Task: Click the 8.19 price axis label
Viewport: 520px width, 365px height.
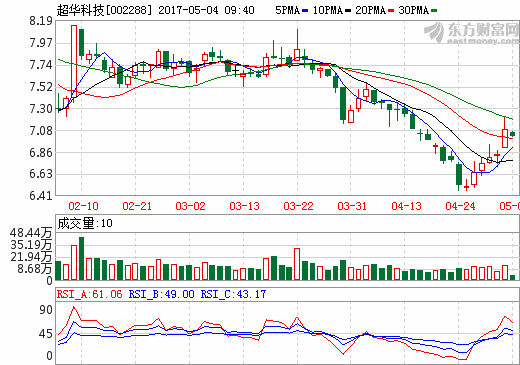Action: tap(41, 21)
